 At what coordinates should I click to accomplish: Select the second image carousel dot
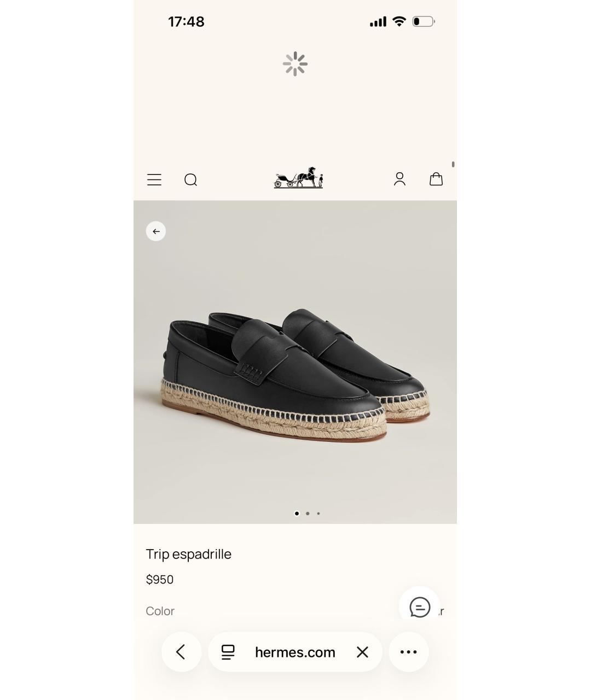click(x=308, y=514)
